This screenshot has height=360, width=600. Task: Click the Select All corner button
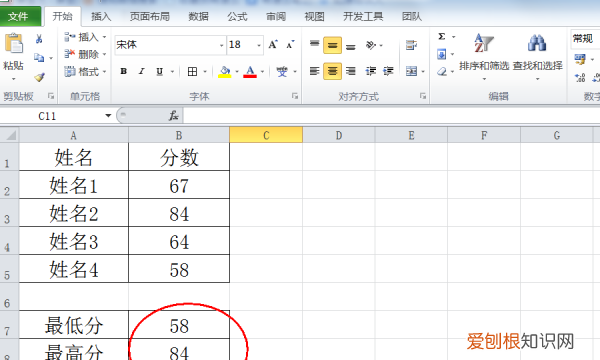[10, 135]
